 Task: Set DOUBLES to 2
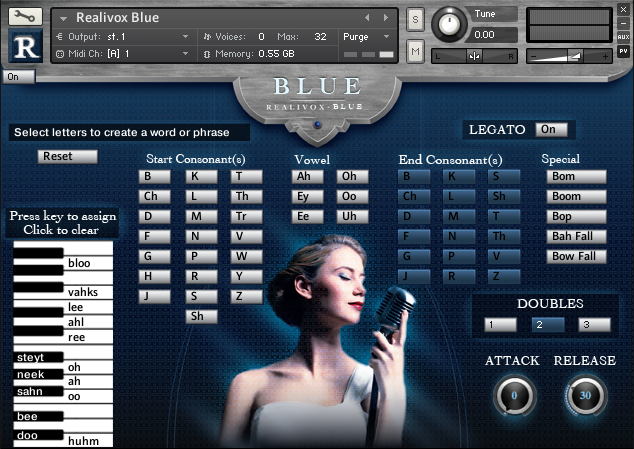coord(548,325)
